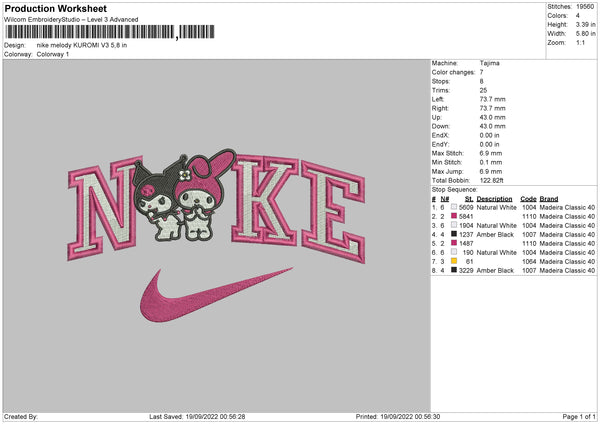Image resolution: width=600 pixels, height=424 pixels.
Task: Click the black swatch in stop row 8
Action: point(454,270)
